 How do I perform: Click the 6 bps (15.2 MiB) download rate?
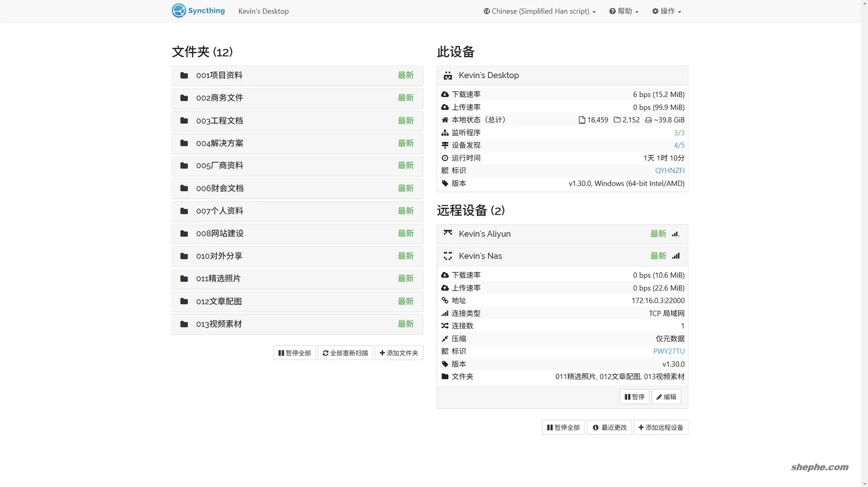coord(659,94)
